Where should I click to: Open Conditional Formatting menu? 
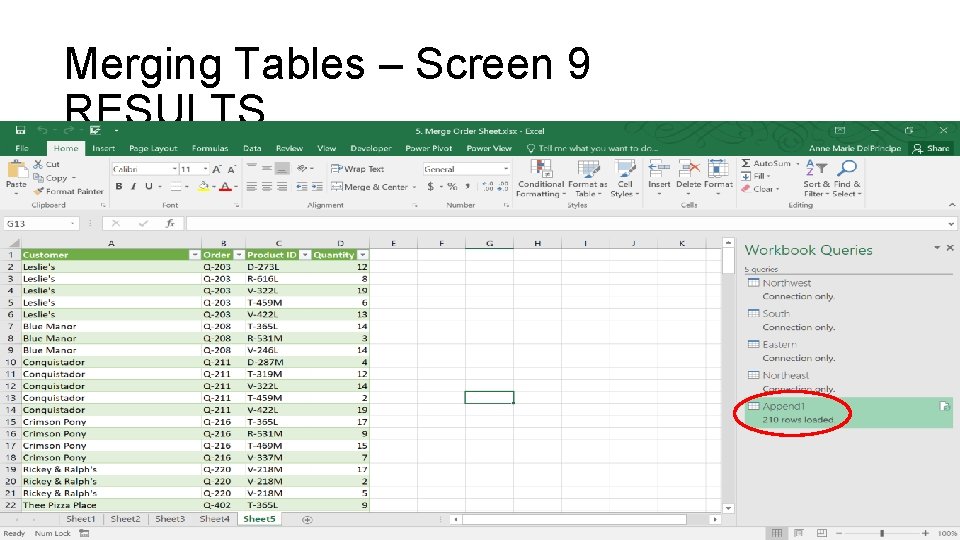pos(540,178)
